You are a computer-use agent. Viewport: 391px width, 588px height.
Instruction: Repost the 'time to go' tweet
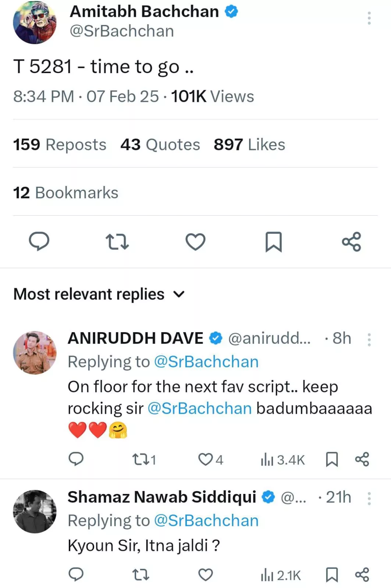(117, 241)
